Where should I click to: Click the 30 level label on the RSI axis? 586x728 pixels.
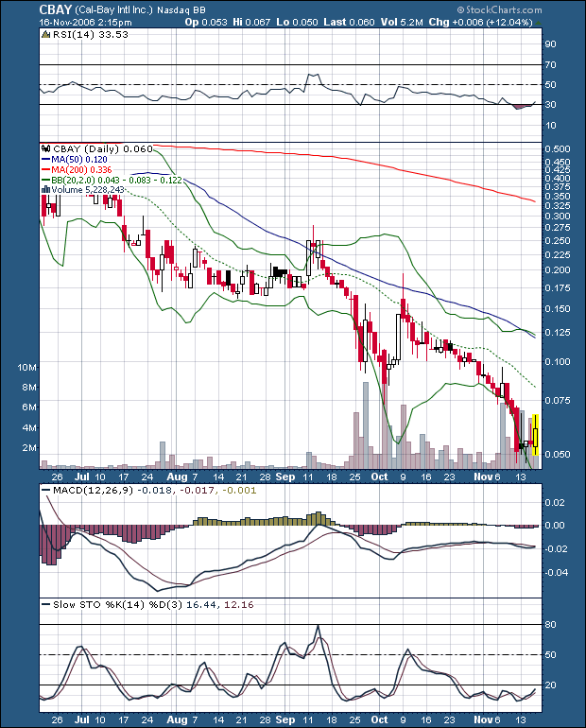pyautogui.click(x=550, y=104)
